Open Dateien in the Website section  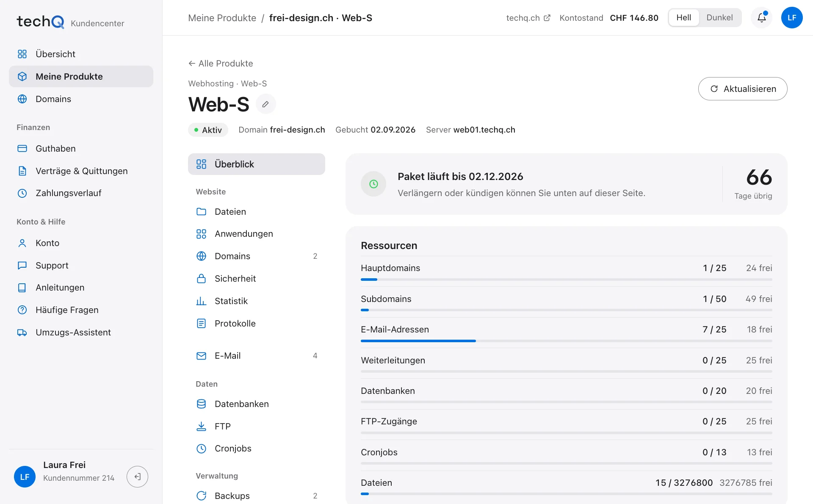(x=256, y=212)
